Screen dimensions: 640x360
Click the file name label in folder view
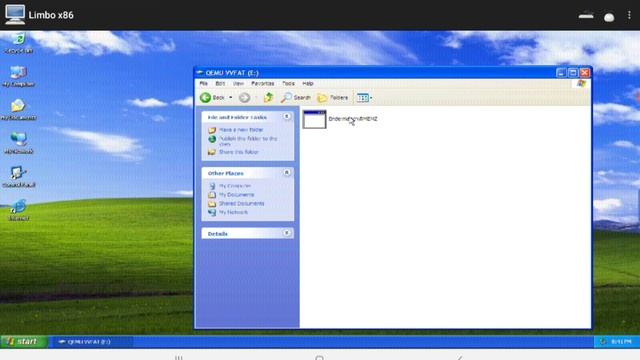coord(353,119)
